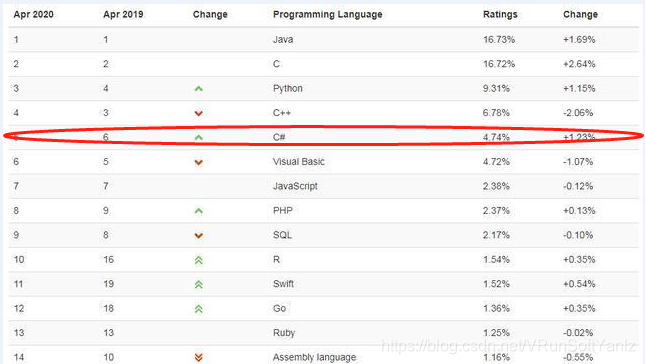This screenshot has height=364, width=645.
Task: Click the '2.17%' rating for SQL
Action: 496,235
